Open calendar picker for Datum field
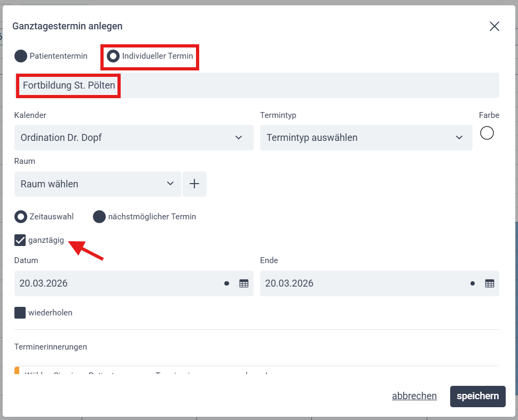Screen dimensions: 518x420 pyautogui.click(x=244, y=283)
